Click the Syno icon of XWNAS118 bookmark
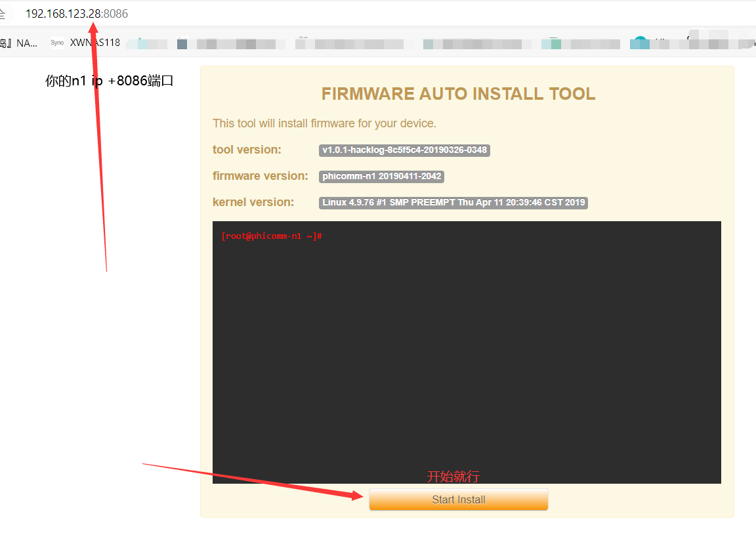Screen dimensions: 756x550 click(x=57, y=43)
